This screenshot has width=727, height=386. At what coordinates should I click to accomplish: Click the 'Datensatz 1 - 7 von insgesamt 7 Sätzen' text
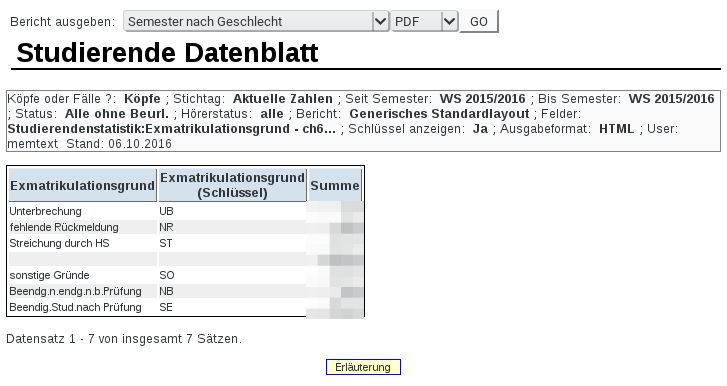pyautogui.click(x=124, y=339)
